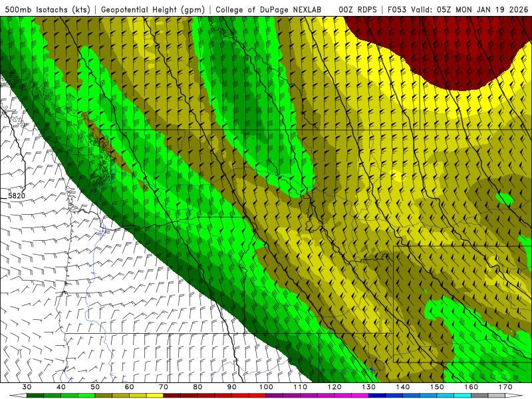Image resolution: width=532 pixels, height=399 pixels.
Task: Click the "05Z MON JAN 19 2026" valid time
Action: coord(483,9)
